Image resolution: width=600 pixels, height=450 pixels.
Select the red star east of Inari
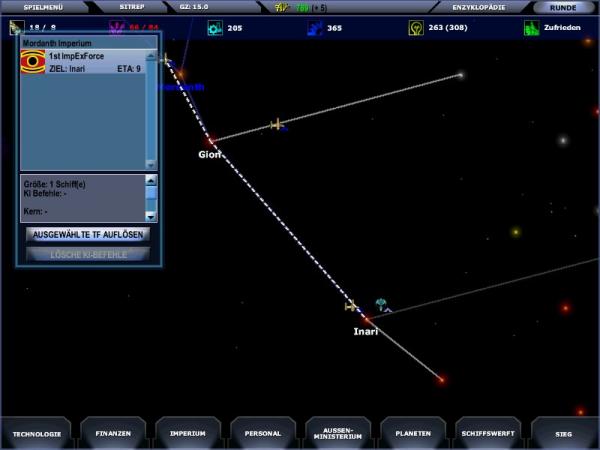[566, 308]
